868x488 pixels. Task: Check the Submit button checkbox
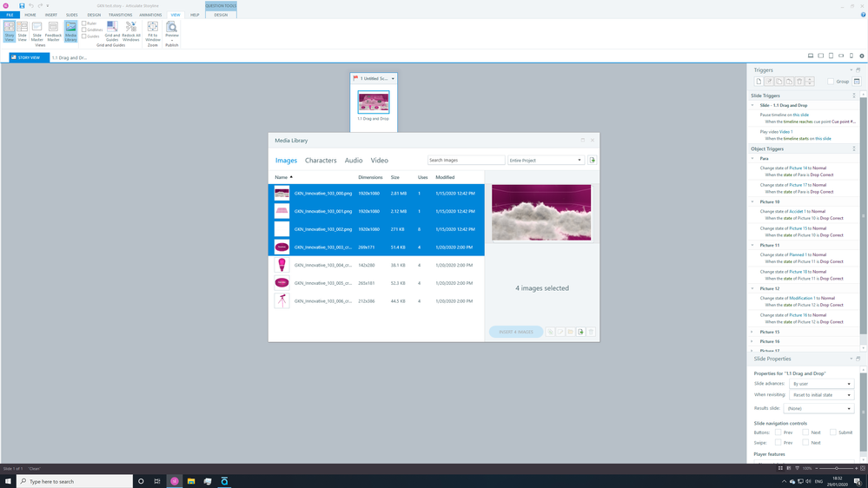point(832,432)
